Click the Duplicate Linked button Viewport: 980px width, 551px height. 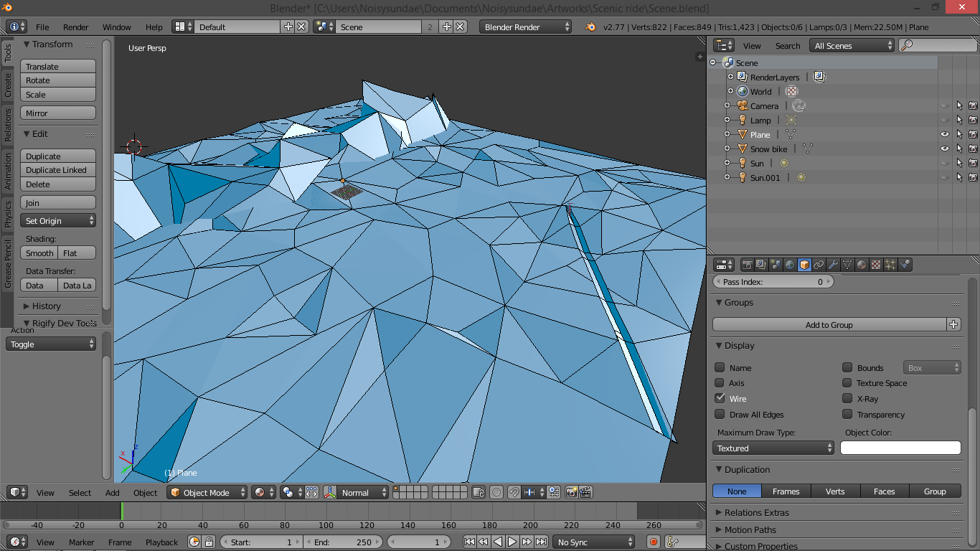pos(58,170)
